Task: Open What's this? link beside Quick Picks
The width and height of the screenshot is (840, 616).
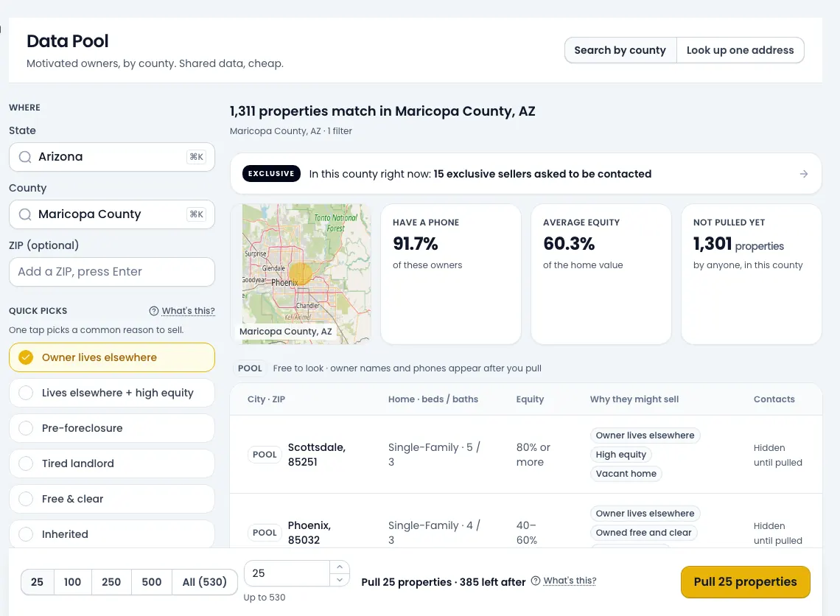Action: (188, 311)
